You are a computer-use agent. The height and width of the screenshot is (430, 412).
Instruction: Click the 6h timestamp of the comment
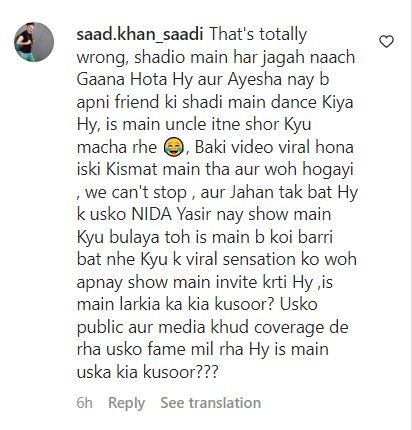point(84,403)
